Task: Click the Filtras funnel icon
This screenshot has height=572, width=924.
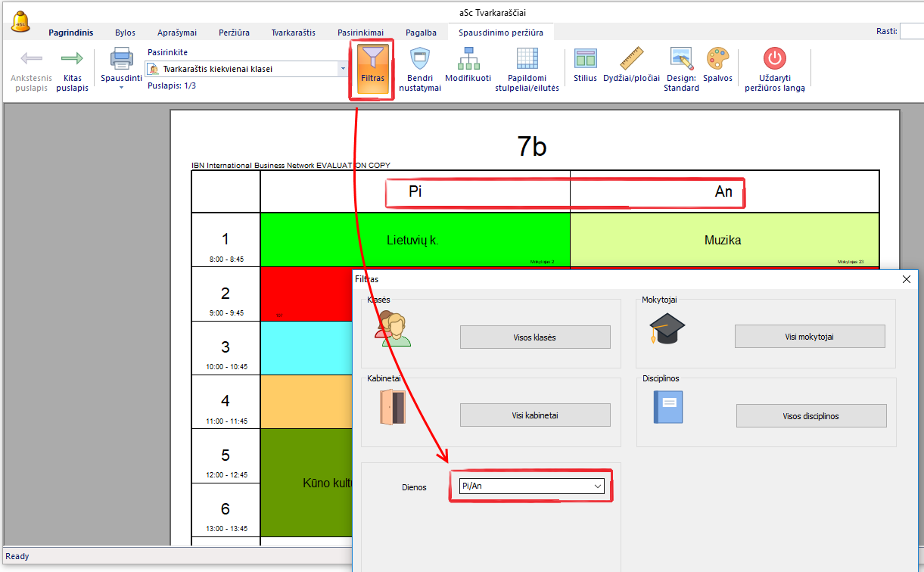Action: coord(372,59)
